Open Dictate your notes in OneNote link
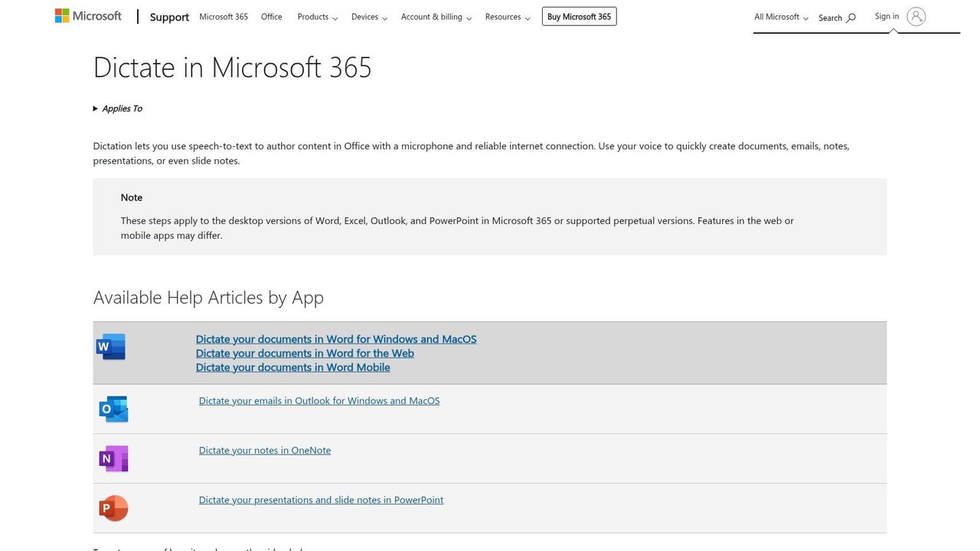980x551 pixels. click(265, 450)
